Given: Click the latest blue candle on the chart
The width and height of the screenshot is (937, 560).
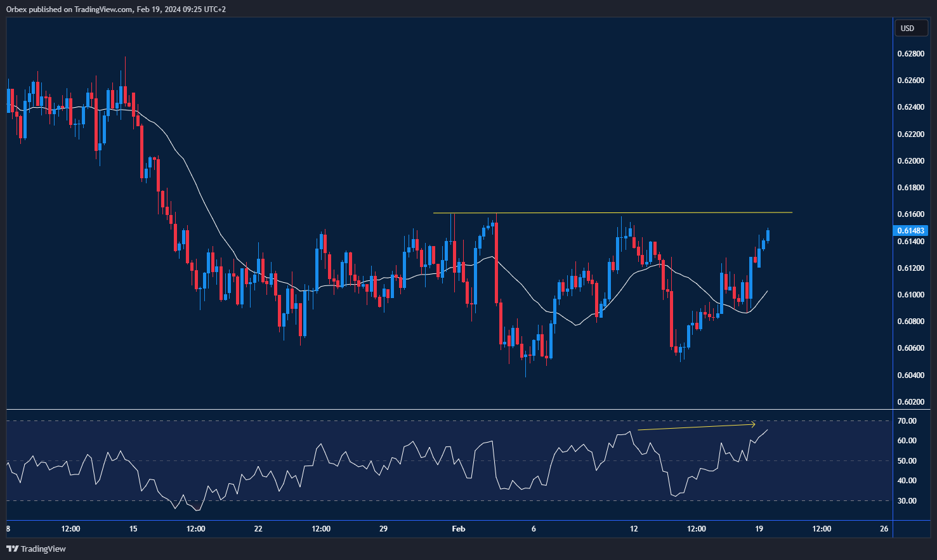Looking at the screenshot, I should [x=768, y=236].
